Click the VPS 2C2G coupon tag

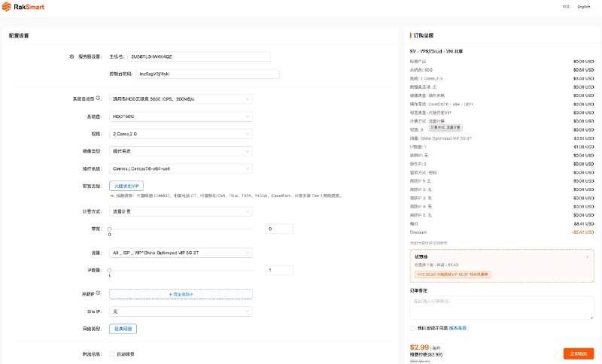pos(453,275)
